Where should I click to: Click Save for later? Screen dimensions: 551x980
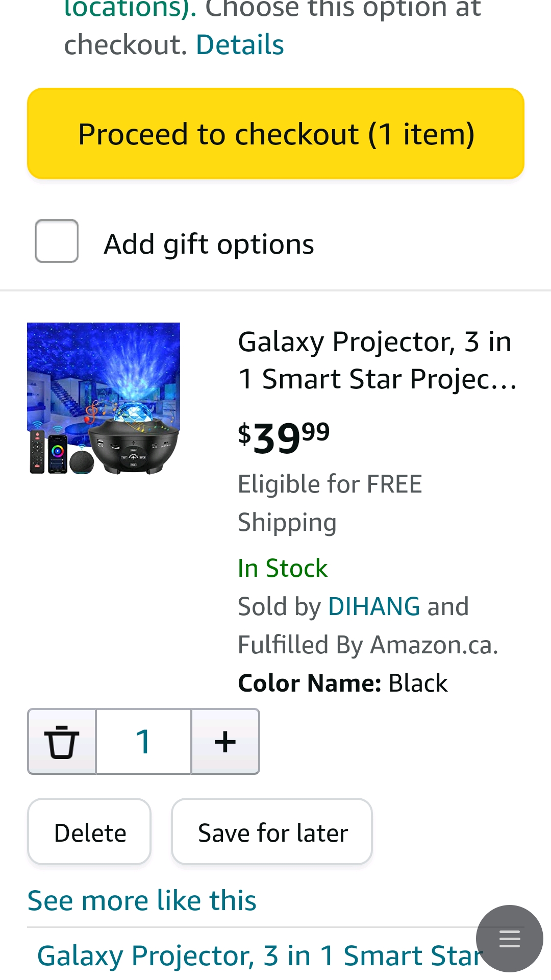click(272, 832)
